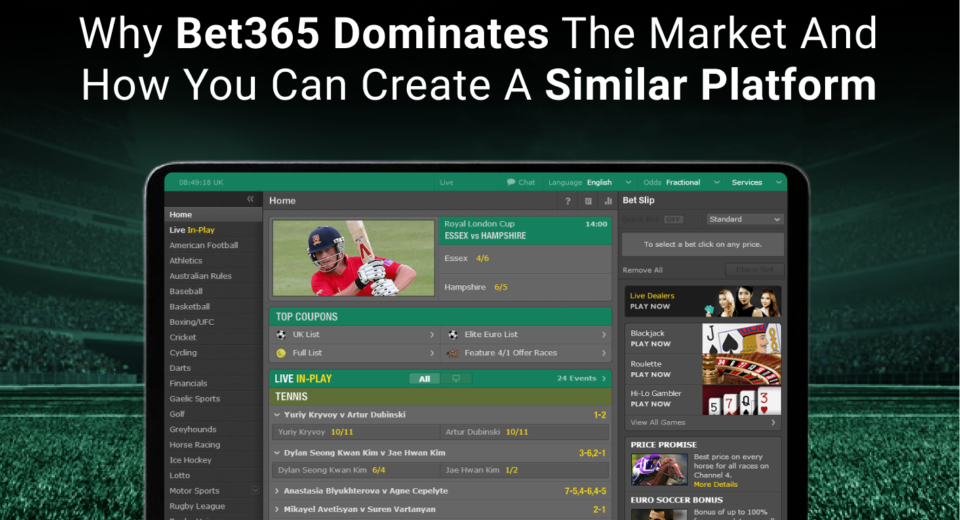Image resolution: width=960 pixels, height=520 pixels.
Task: Open the help question mark icon
Action: (x=568, y=201)
